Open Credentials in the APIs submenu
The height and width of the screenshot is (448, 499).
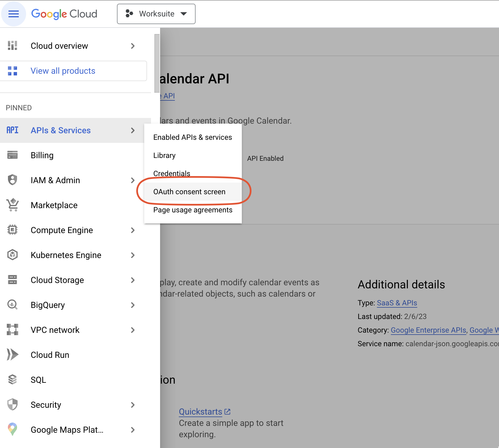(193, 174)
